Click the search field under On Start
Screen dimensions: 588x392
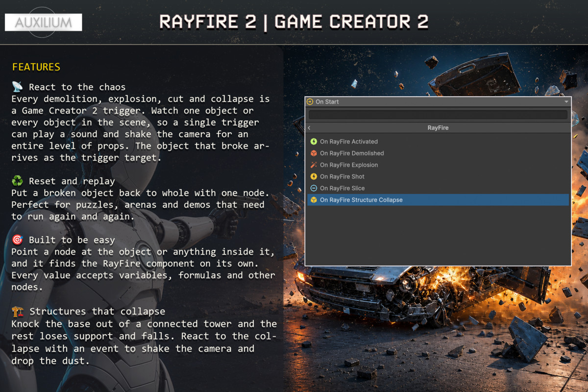pos(438,115)
